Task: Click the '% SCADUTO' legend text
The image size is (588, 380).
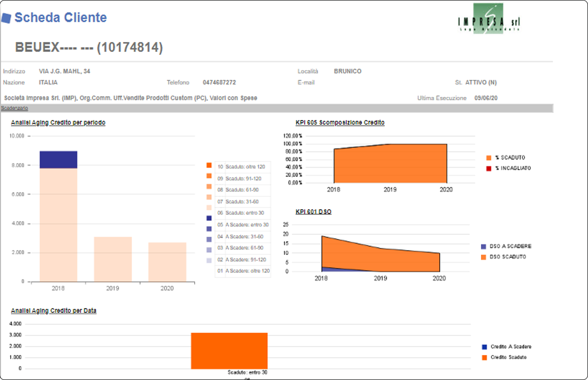Action: [x=510, y=158]
